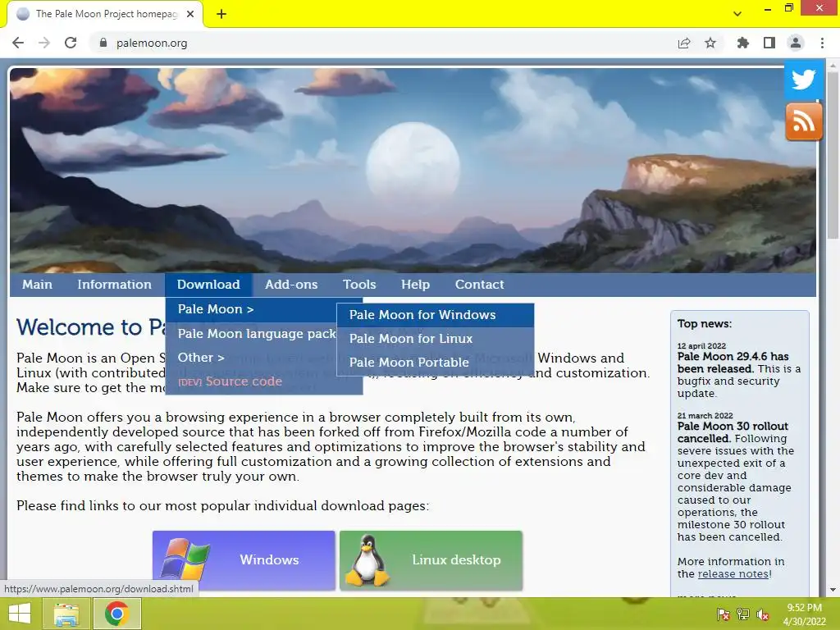Toggle the browser side panel icon
Image resolution: width=840 pixels, height=630 pixels.
(769, 43)
